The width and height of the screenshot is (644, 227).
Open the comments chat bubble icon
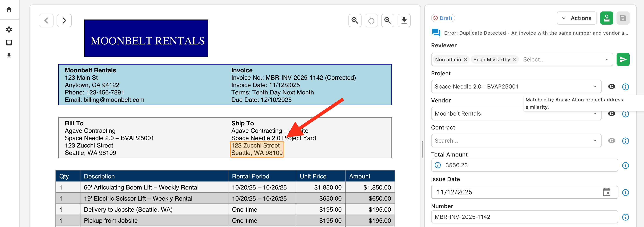pyautogui.click(x=436, y=33)
